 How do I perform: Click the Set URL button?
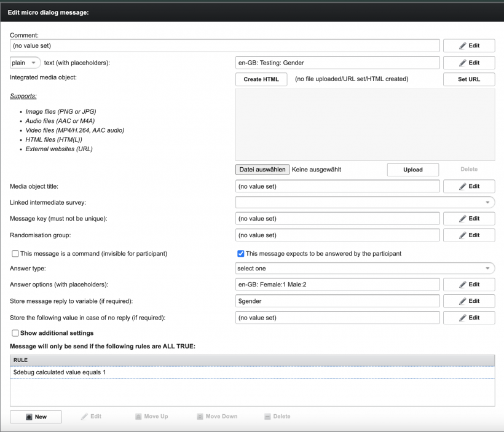pos(469,79)
